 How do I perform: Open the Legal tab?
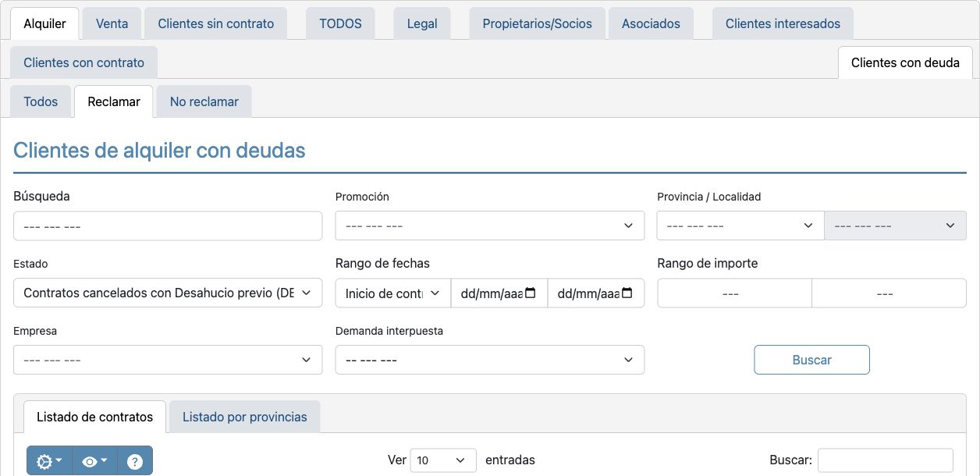422,23
